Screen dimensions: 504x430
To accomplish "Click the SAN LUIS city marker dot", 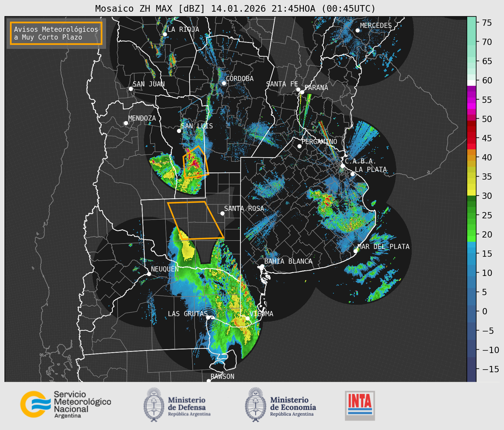I will (x=179, y=131).
